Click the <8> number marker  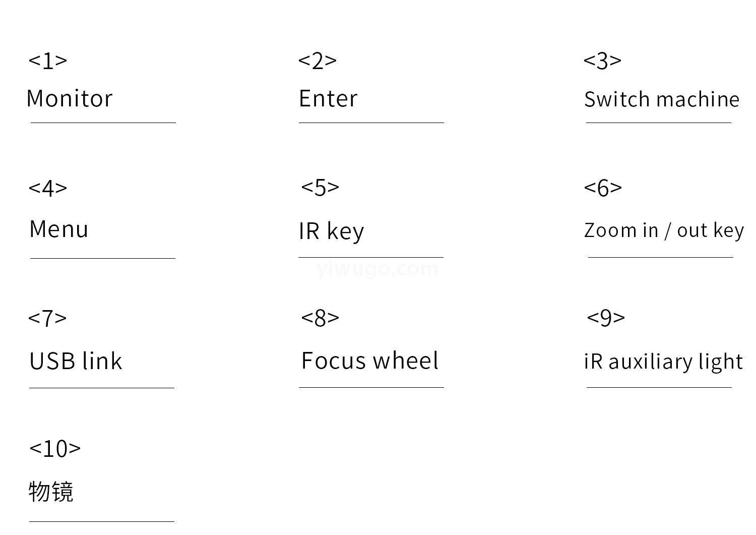[320, 318]
